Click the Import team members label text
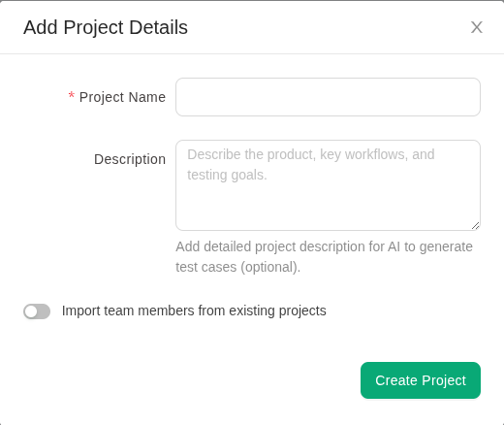 [194, 311]
